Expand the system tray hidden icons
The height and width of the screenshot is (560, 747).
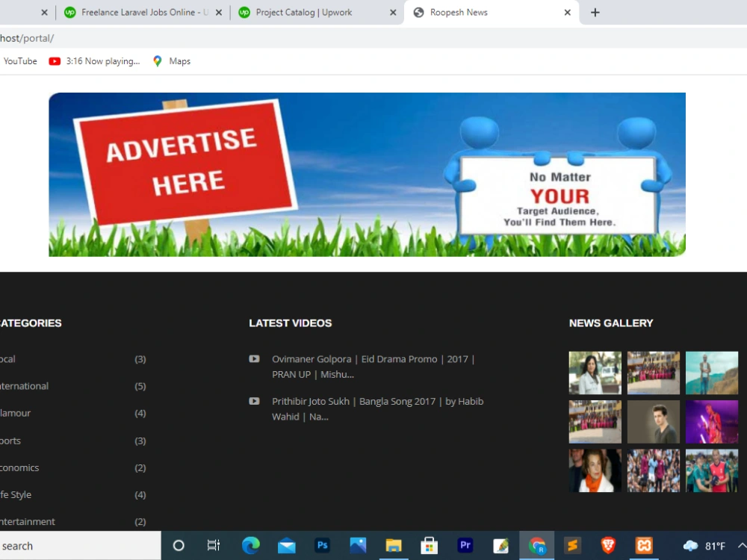click(x=741, y=546)
